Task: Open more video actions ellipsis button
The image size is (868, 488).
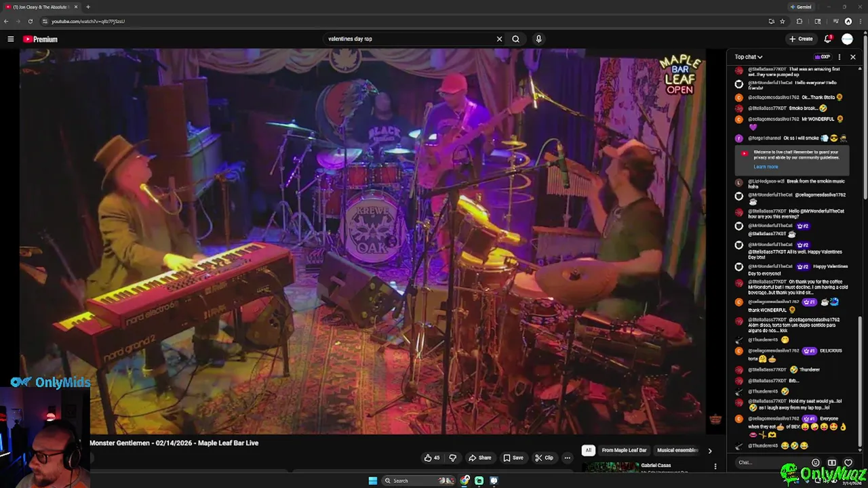Action: [568, 457]
